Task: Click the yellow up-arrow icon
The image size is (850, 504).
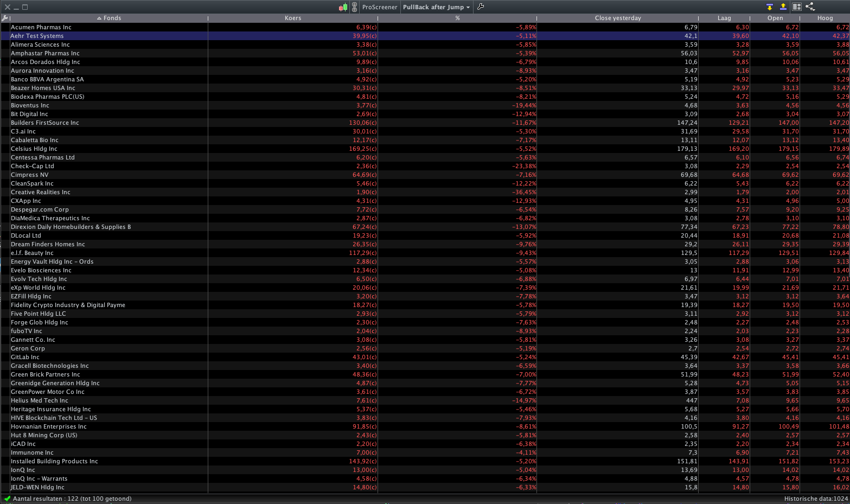Action: 783,7
